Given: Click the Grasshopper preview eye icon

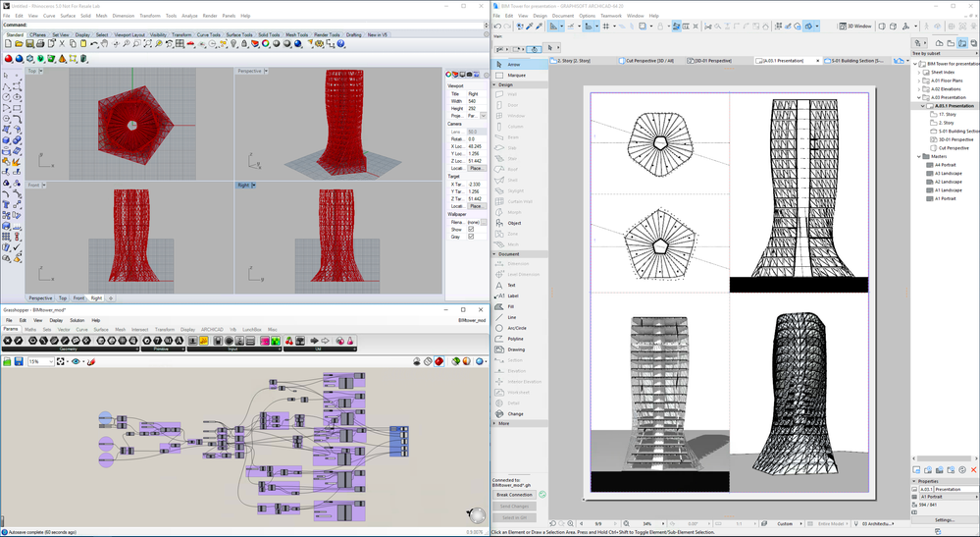Looking at the screenshot, I should (77, 362).
